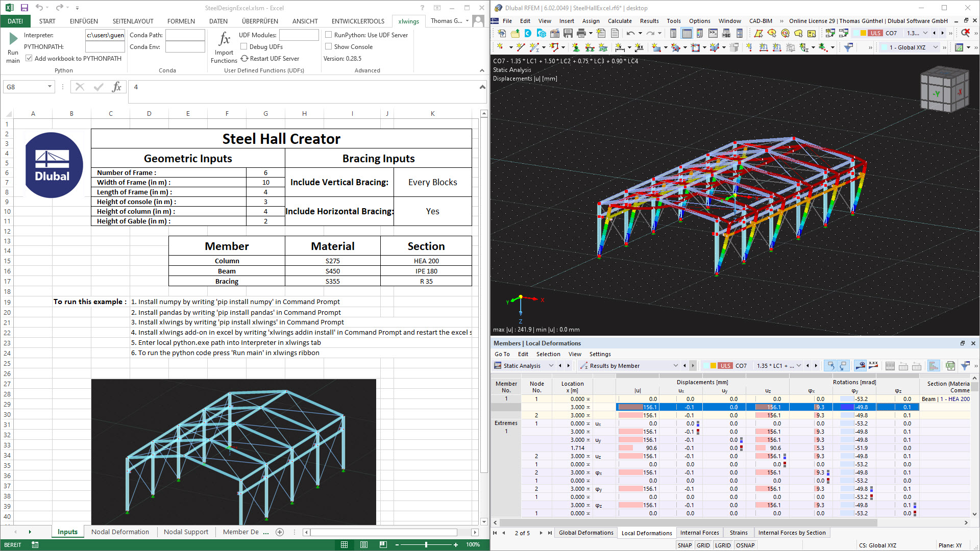This screenshot has width=980, height=551.
Task: Click print icon in RFEM toolbar
Action: coord(581,33)
